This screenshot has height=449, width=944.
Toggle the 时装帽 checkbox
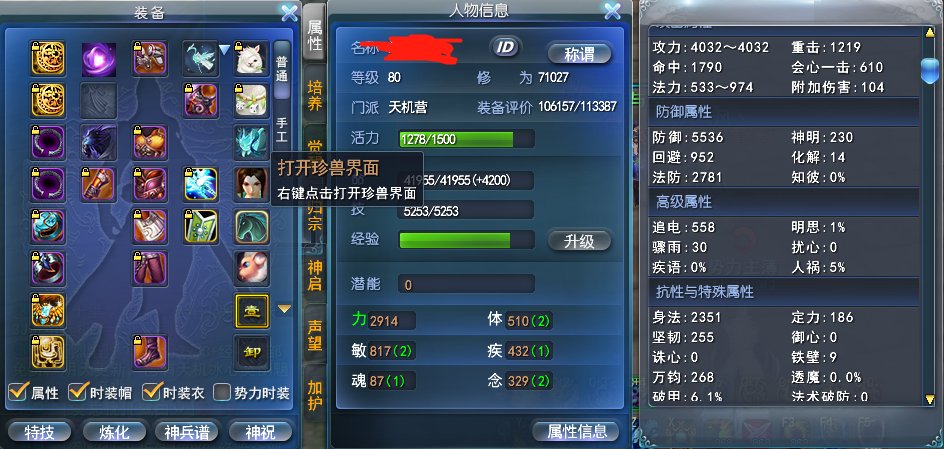[77, 392]
